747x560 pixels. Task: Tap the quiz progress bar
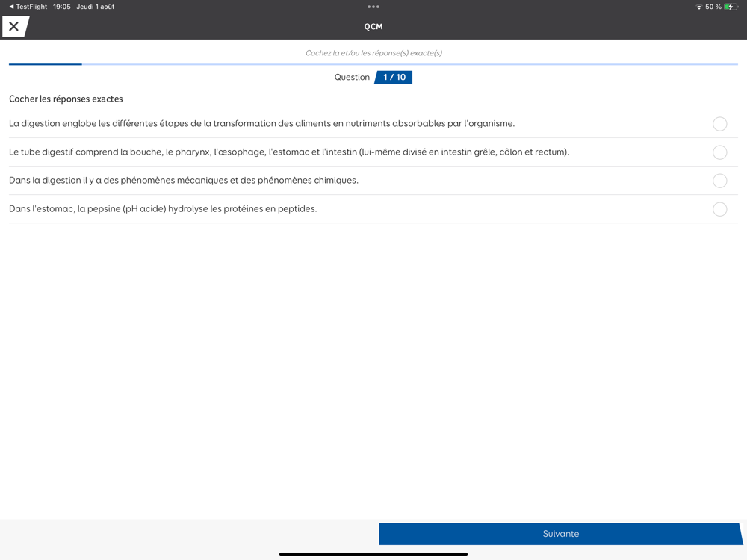click(x=373, y=63)
